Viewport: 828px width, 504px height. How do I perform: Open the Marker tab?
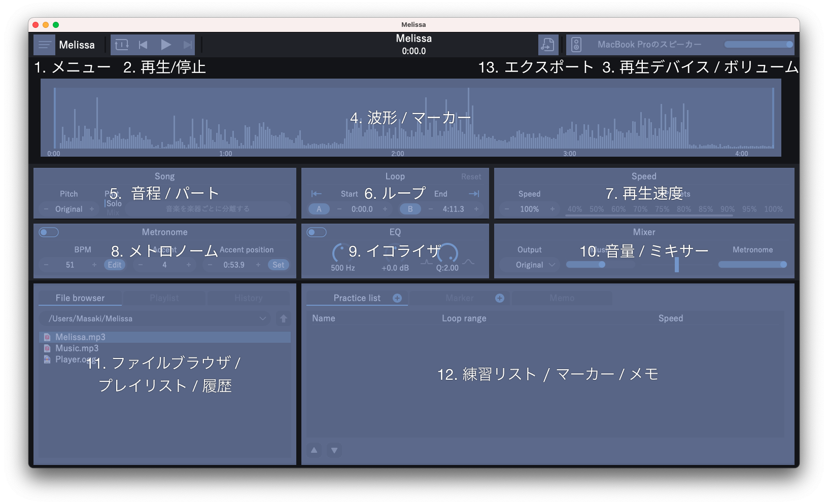pos(460,298)
